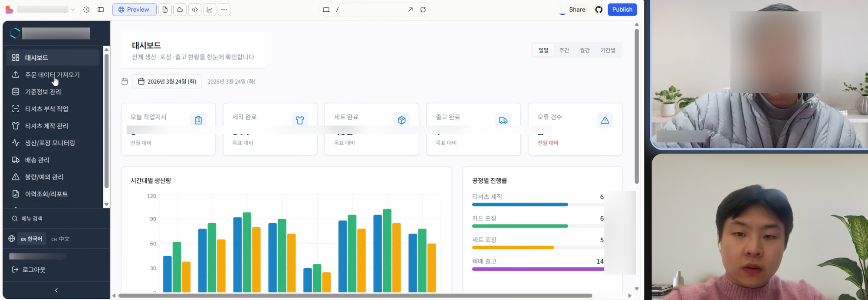This screenshot has width=868, height=300.
Task: Click the GitHub icon
Action: tap(599, 10)
